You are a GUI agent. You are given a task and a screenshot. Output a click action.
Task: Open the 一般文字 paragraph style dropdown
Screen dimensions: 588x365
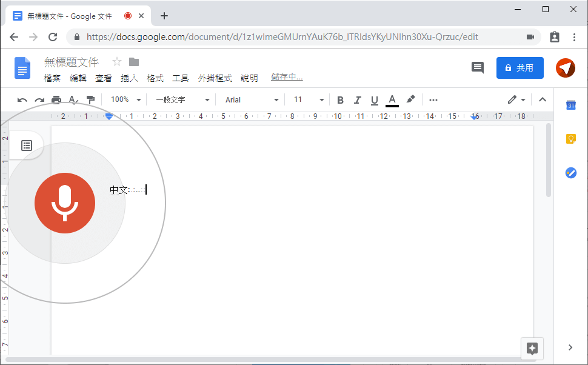(x=182, y=100)
